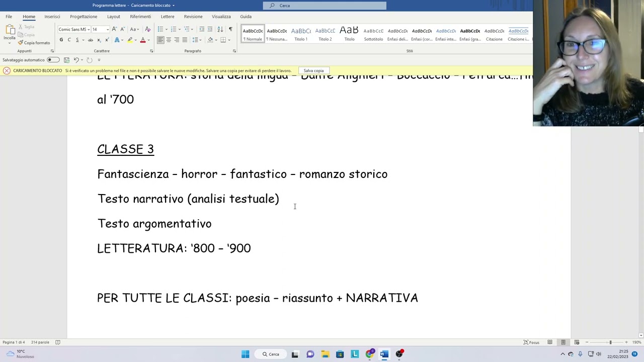Switch to Web Layout view icon
Screen dimensions: 644x362
[x=577, y=342]
